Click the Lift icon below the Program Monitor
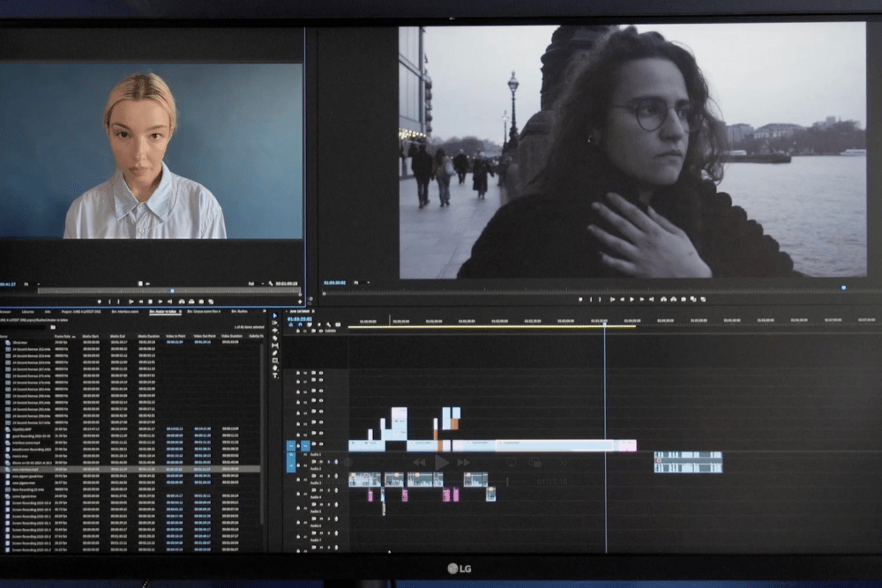 coord(662,301)
